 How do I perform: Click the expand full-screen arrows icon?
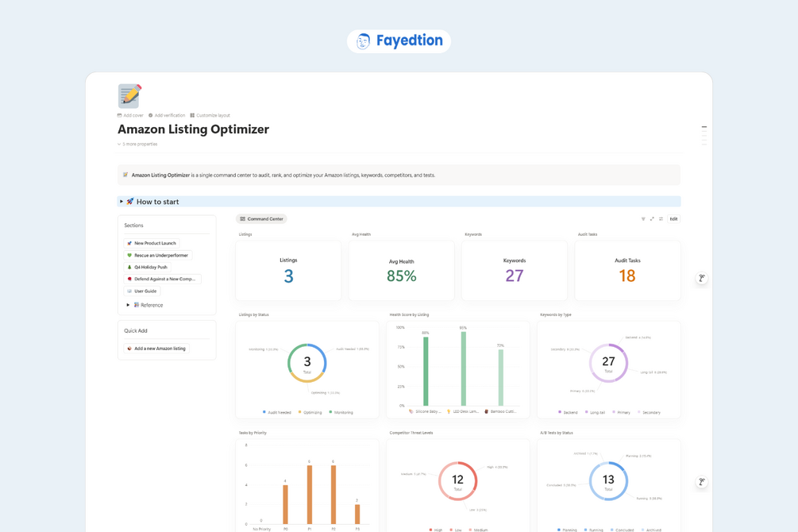click(652, 219)
